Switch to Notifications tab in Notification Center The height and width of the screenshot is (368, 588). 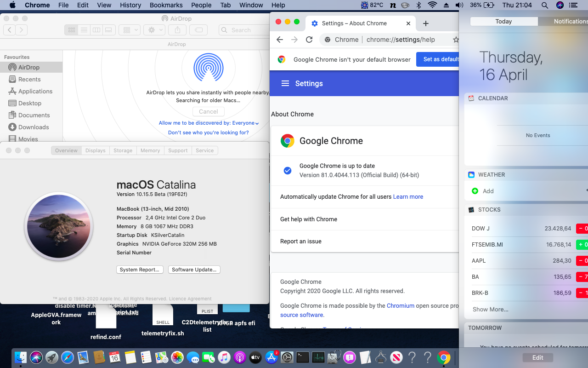(564, 21)
